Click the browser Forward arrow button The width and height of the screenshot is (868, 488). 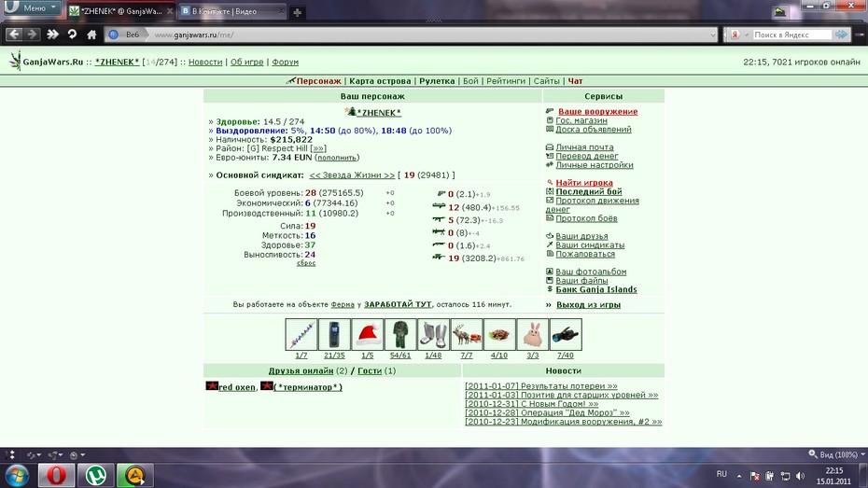pyautogui.click(x=32, y=35)
